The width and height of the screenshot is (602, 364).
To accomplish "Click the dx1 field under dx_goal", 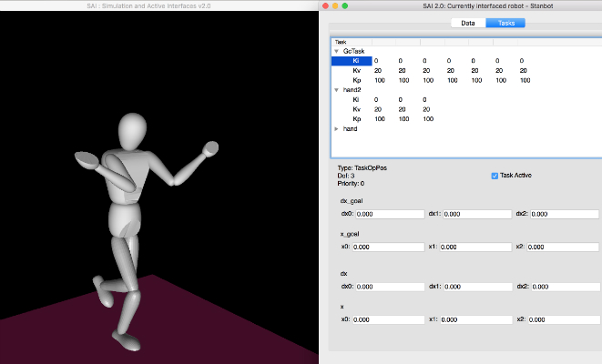I will click(476, 214).
